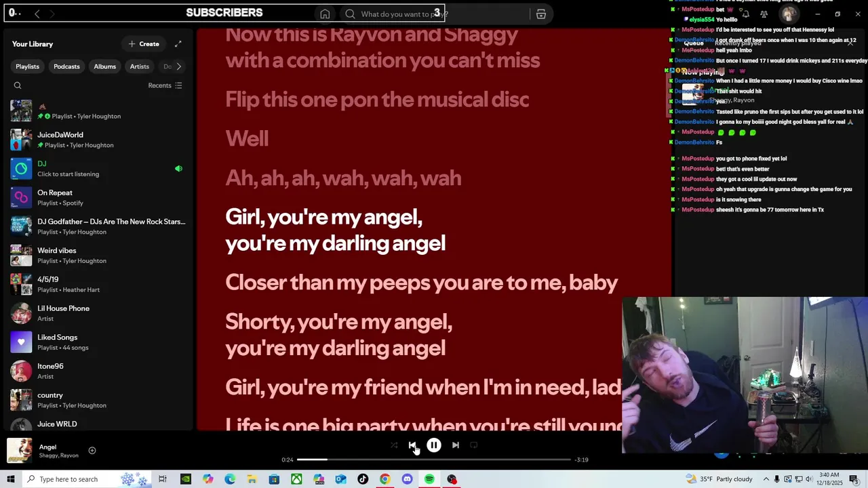Filter library by Playlists
This screenshot has height=488, width=868.
tap(27, 66)
